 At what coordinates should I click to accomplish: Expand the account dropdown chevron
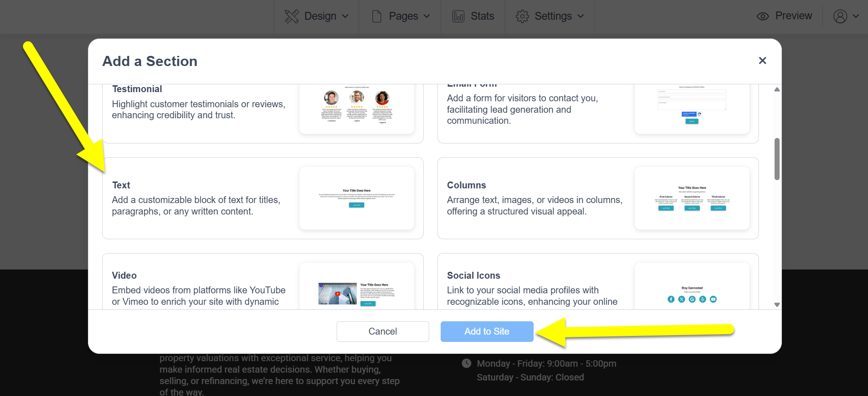pyautogui.click(x=856, y=16)
